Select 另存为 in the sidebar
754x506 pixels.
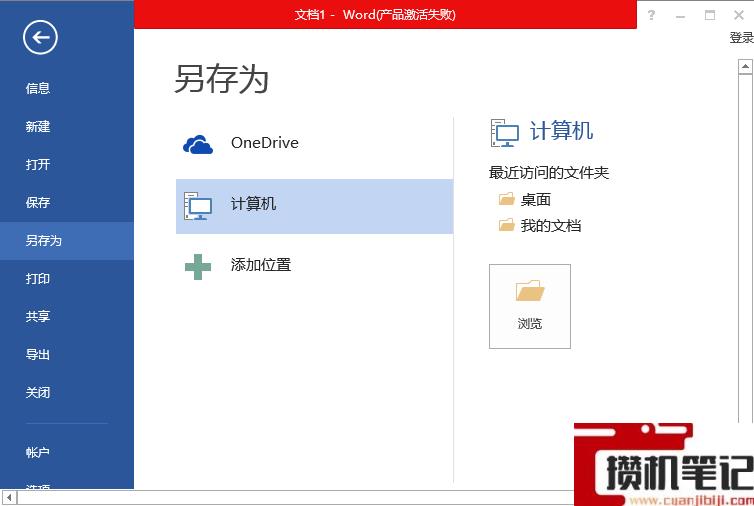(x=67, y=240)
